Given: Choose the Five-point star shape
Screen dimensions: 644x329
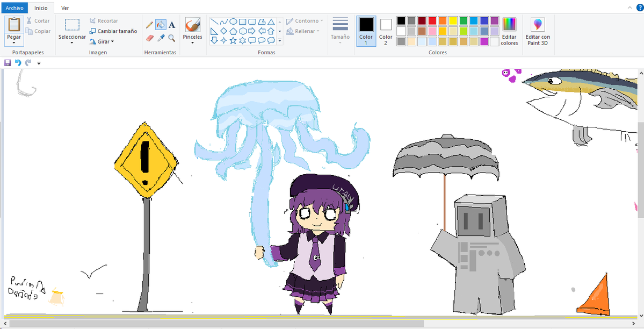Looking at the screenshot, I should click(233, 40).
